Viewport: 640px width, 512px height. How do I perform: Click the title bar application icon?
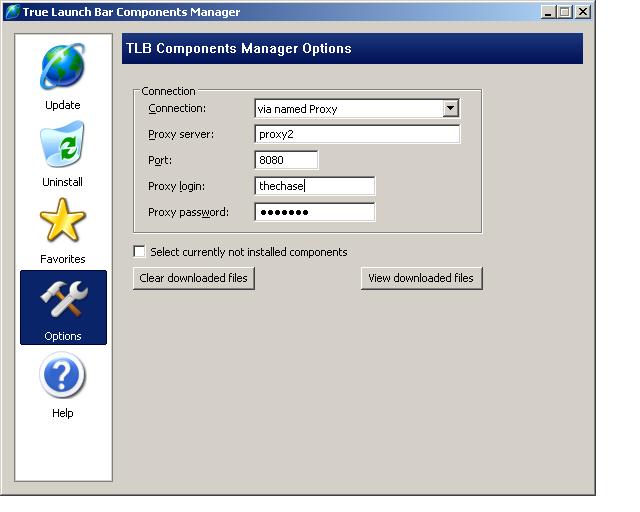tap(12, 12)
